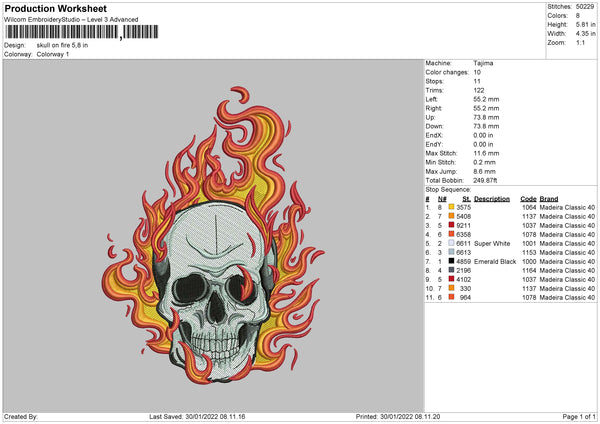Click the red swatch for stop 9211
Viewport: 600px width, 424px height.
click(x=451, y=225)
